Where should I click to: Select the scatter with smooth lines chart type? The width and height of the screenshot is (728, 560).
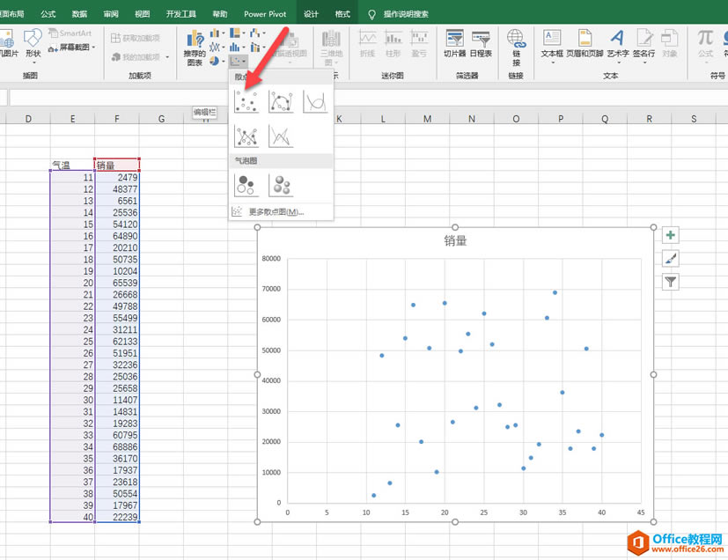(315, 101)
